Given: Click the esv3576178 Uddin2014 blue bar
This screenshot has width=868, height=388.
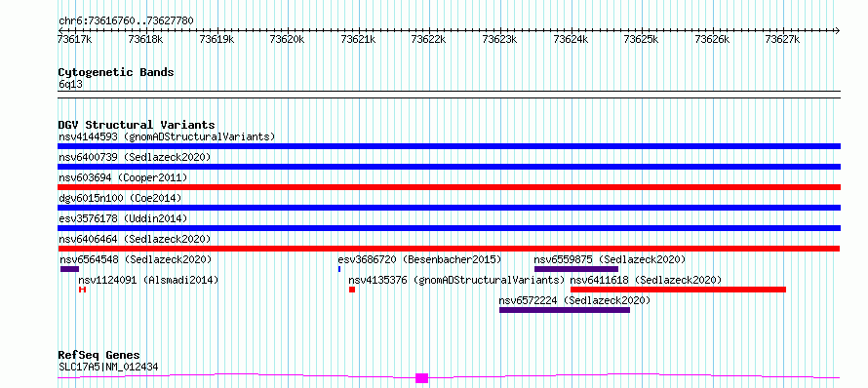Looking at the screenshot, I should [x=449, y=228].
